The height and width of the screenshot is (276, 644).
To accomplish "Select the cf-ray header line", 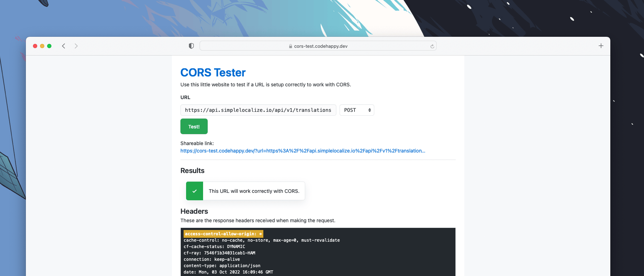I will 219,253.
